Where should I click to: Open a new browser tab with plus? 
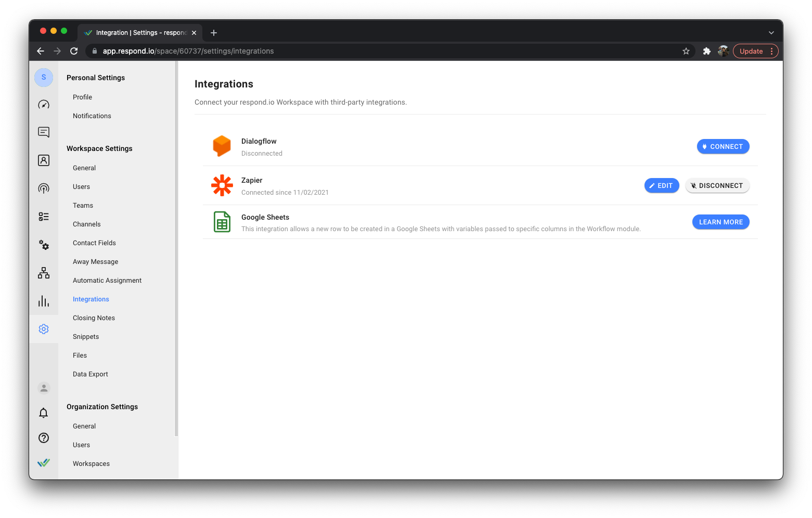point(214,33)
